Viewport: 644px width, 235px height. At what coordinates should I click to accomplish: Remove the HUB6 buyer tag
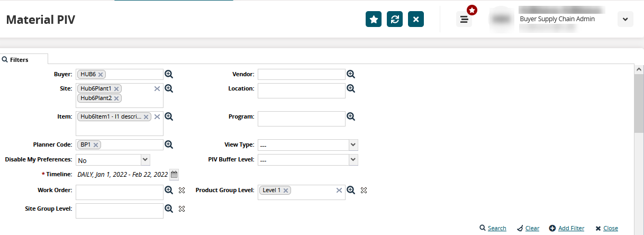(x=101, y=75)
